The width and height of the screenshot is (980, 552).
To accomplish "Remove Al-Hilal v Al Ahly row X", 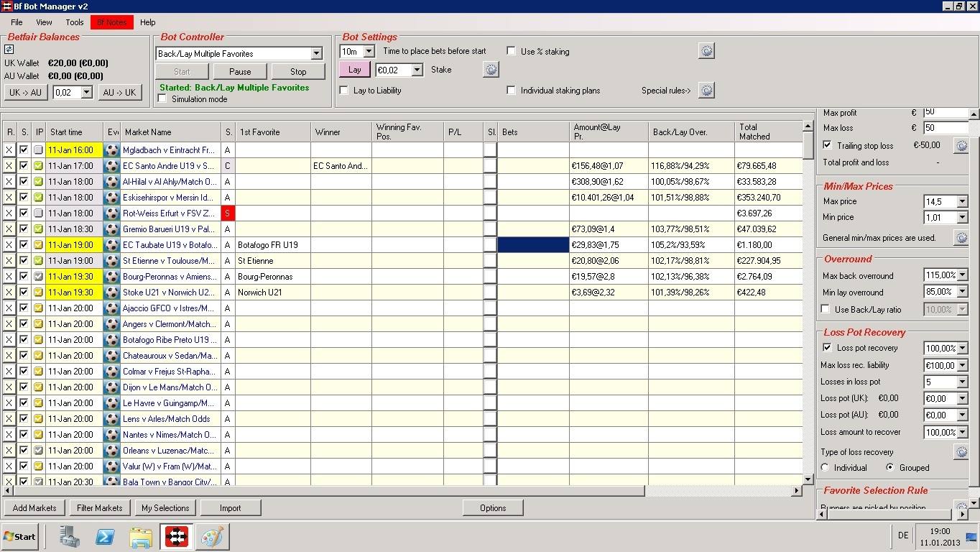I will click(9, 182).
